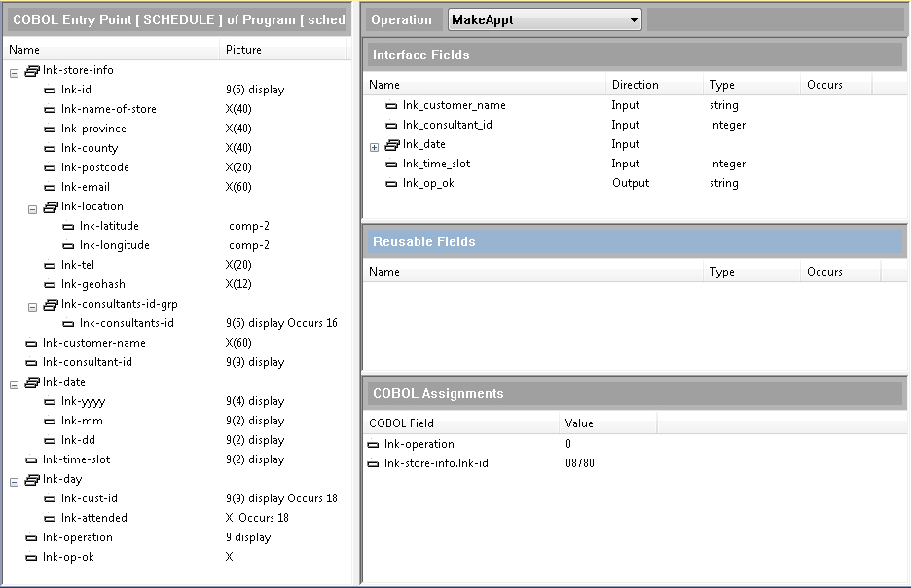Select the 08780 value cell
Image resolution: width=911 pixels, height=588 pixels.
pos(579,463)
